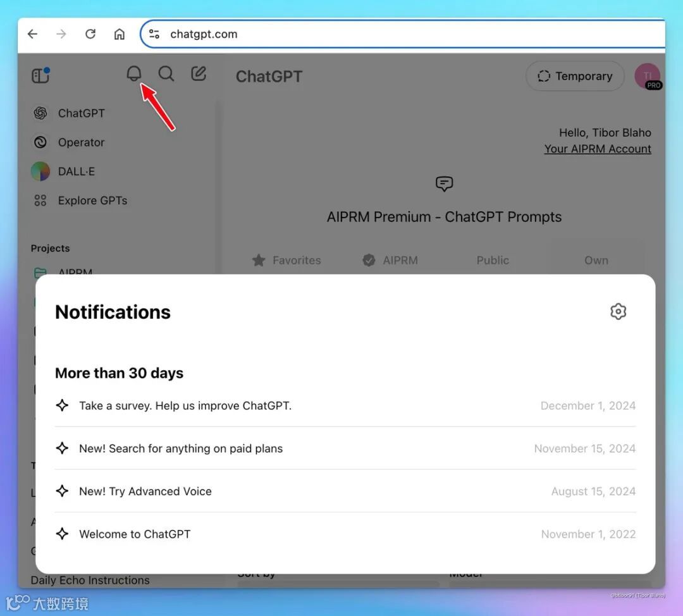Screen dimensions: 683x616
Task: Switch to the Public tab
Action: [x=493, y=260]
